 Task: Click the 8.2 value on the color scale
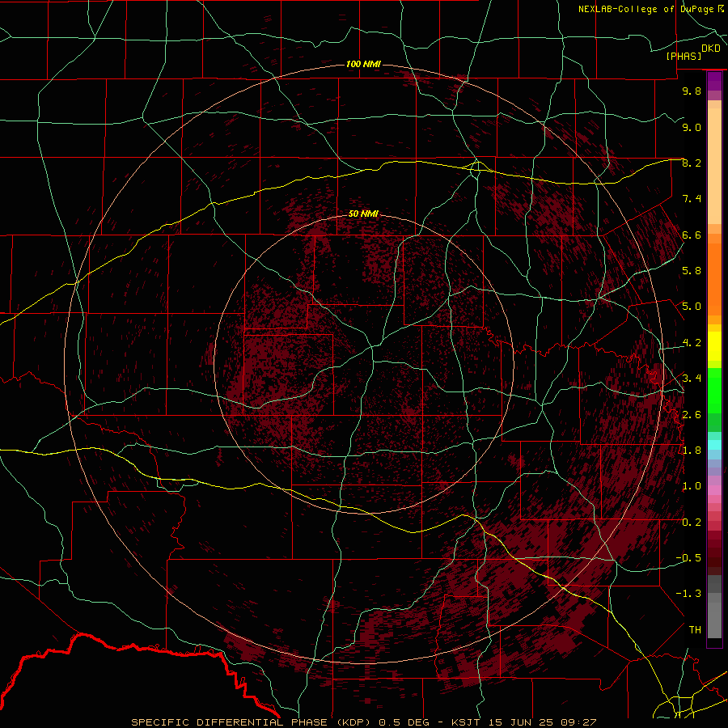point(692,163)
